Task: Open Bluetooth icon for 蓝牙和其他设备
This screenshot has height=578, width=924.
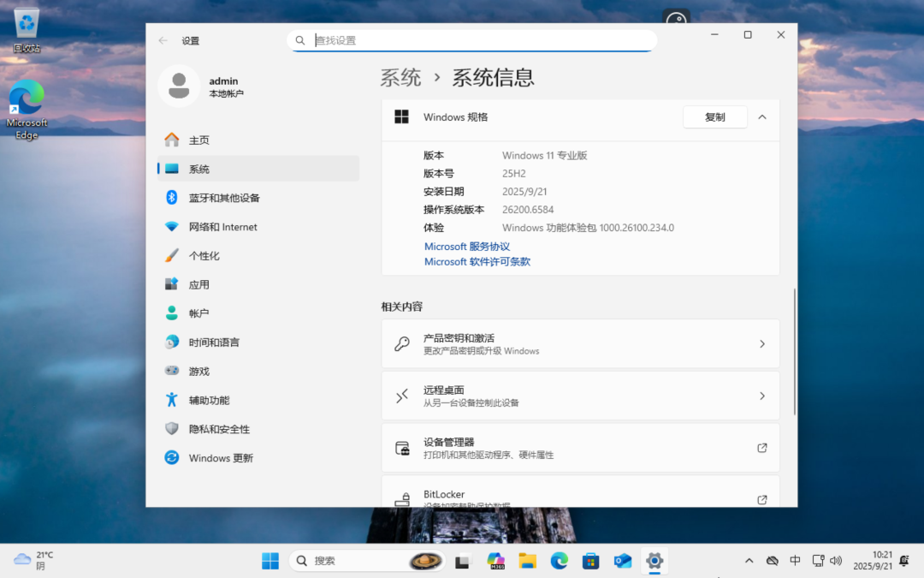Action: 171,198
